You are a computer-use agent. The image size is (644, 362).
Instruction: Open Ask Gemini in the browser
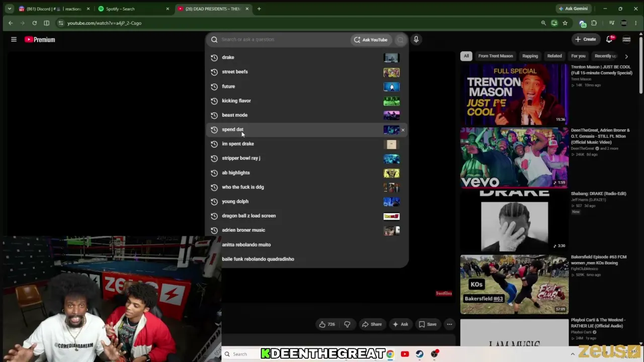[x=573, y=9]
